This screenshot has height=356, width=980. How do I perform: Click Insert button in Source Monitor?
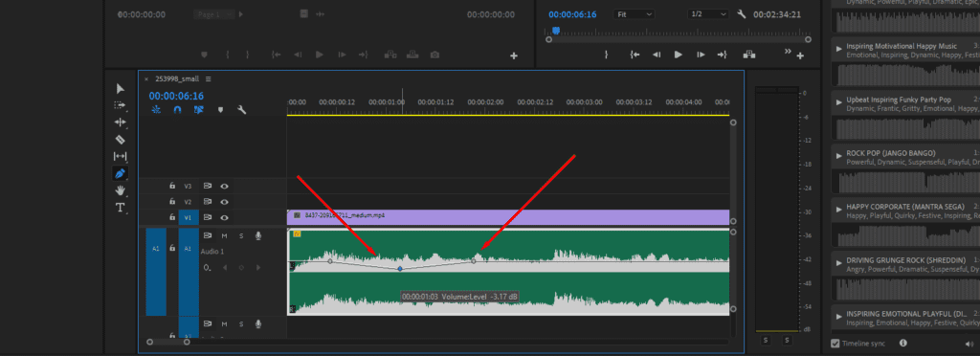[390, 55]
